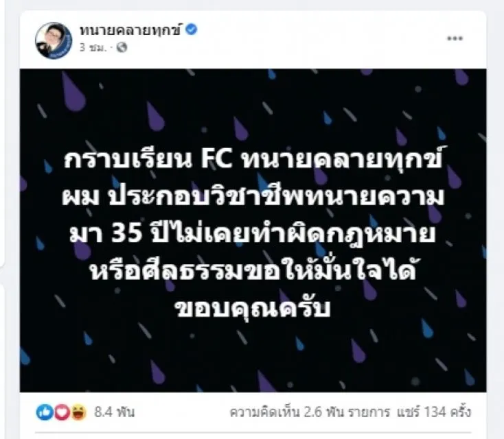Click the หรือศีลธรรมขอให้มั่นใจได้ text line
The height and width of the screenshot is (439, 504).
click(254, 272)
